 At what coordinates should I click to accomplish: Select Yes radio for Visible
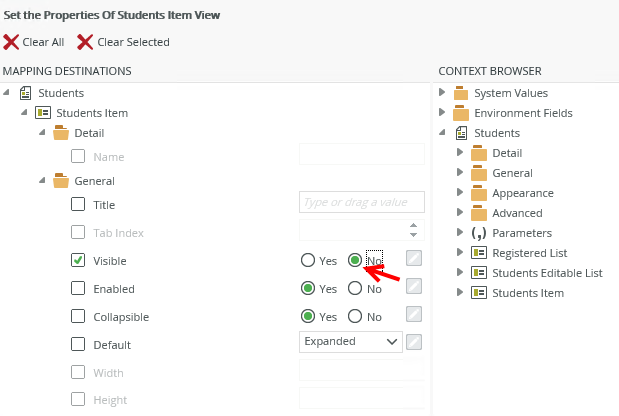point(308,261)
